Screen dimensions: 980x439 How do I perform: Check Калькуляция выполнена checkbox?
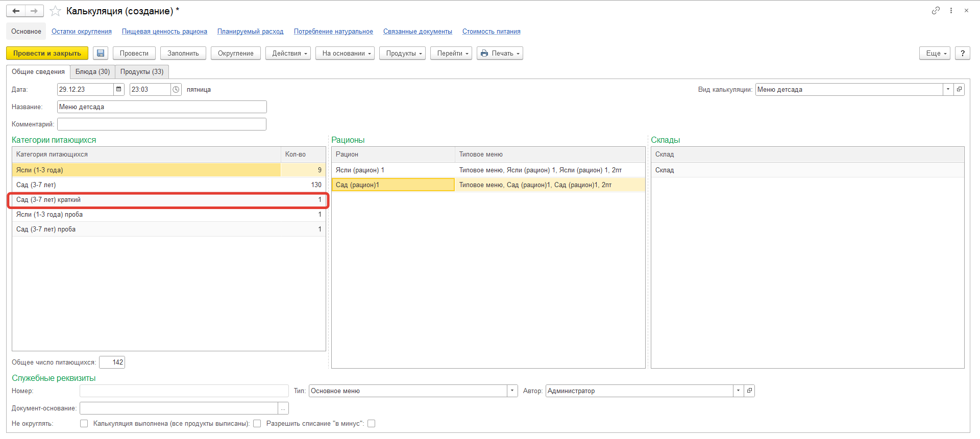pos(257,424)
